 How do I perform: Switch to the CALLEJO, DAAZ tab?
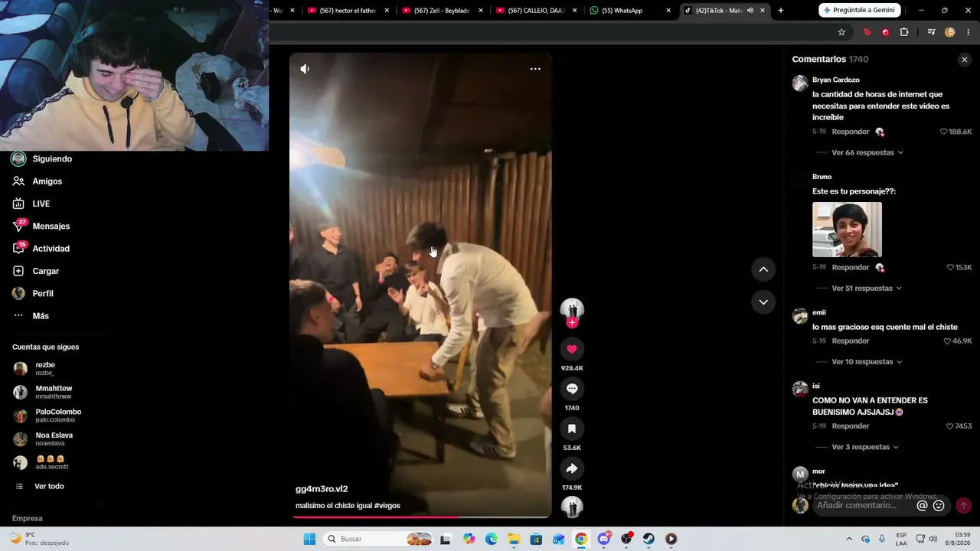(x=537, y=11)
